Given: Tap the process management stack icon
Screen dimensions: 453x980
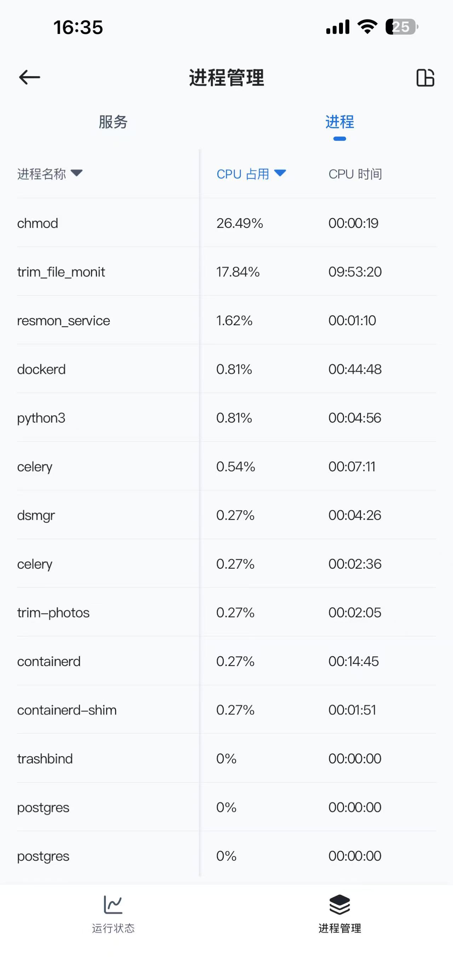Looking at the screenshot, I should [339, 904].
